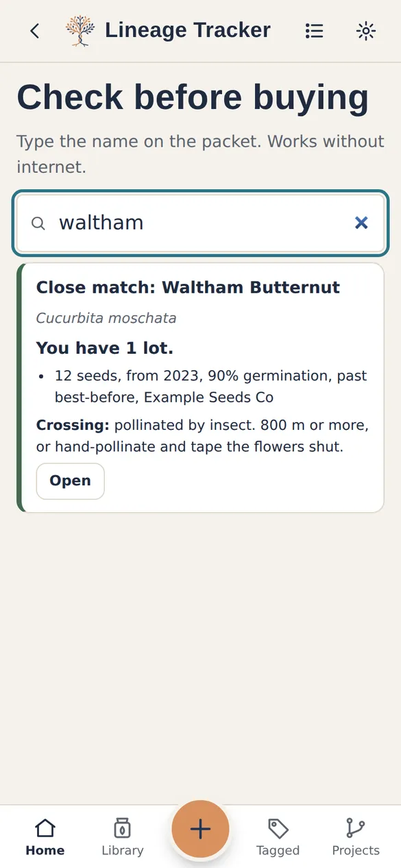This screenshot has height=868, width=401.
Task: Open the Tagged tab
Action: click(x=278, y=837)
